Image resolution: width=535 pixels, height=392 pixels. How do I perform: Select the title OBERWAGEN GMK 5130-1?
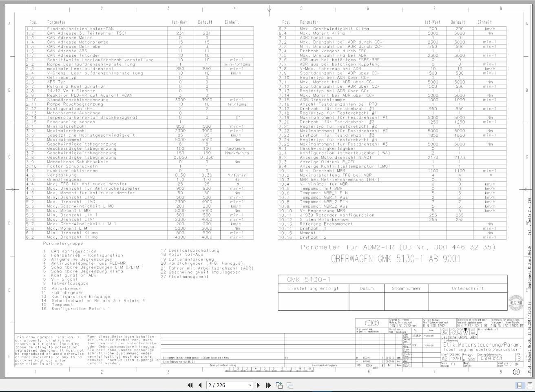tap(394, 258)
